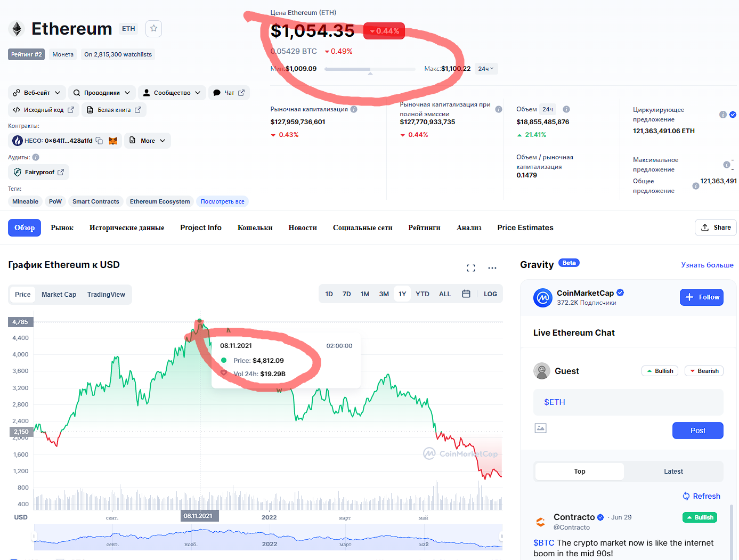Toggle LOG scale on chart
Viewport: 739px width, 560px height.
click(490, 294)
